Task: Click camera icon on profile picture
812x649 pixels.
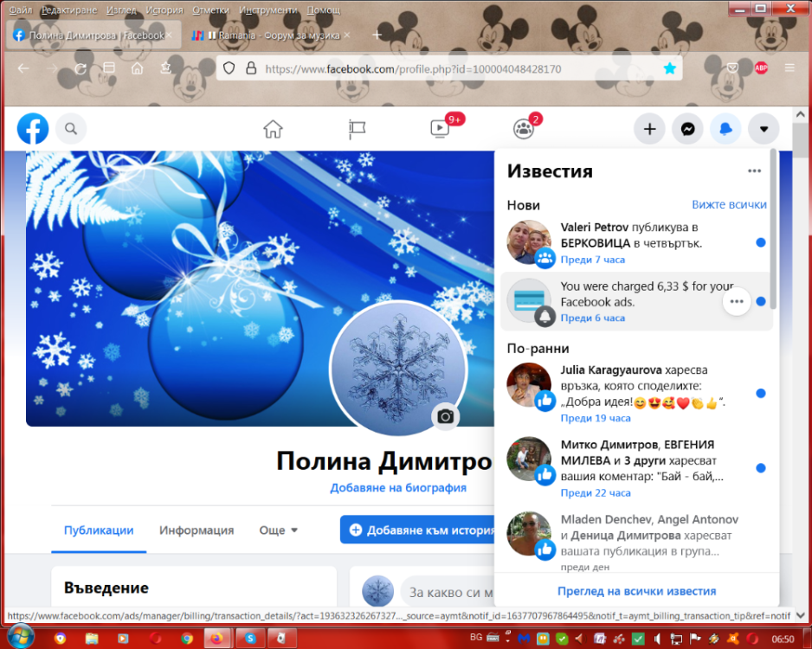Action: click(x=445, y=416)
